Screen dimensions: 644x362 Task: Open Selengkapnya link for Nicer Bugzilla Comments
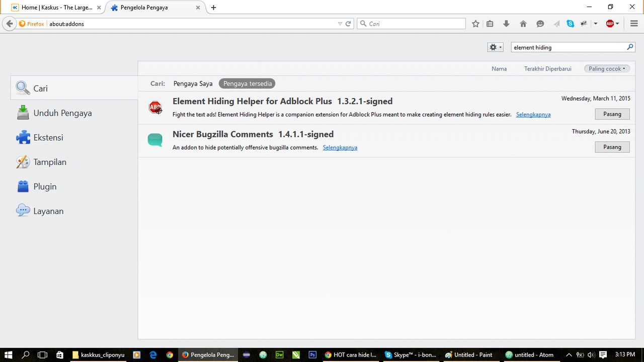click(340, 147)
